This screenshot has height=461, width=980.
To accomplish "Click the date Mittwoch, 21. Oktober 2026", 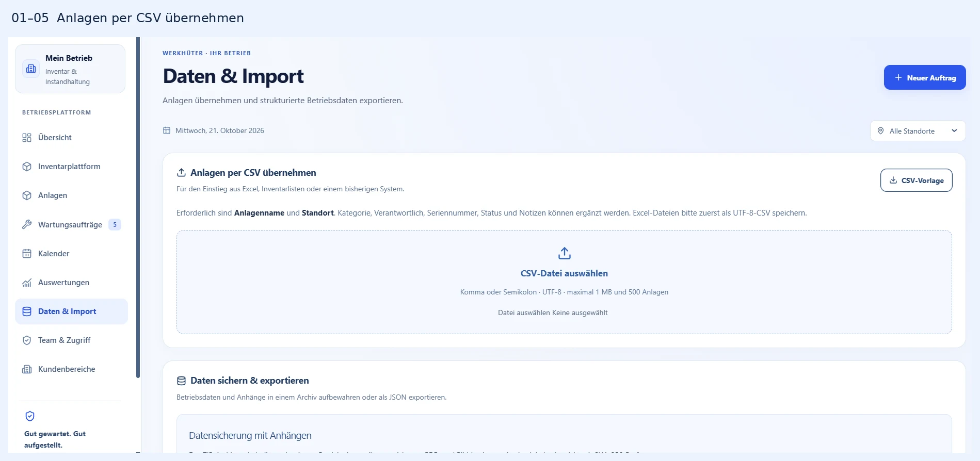I will (220, 130).
